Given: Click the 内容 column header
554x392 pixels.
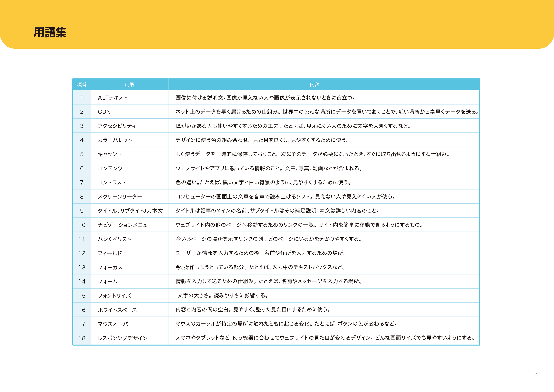Looking at the screenshot, I should pyautogui.click(x=314, y=84).
